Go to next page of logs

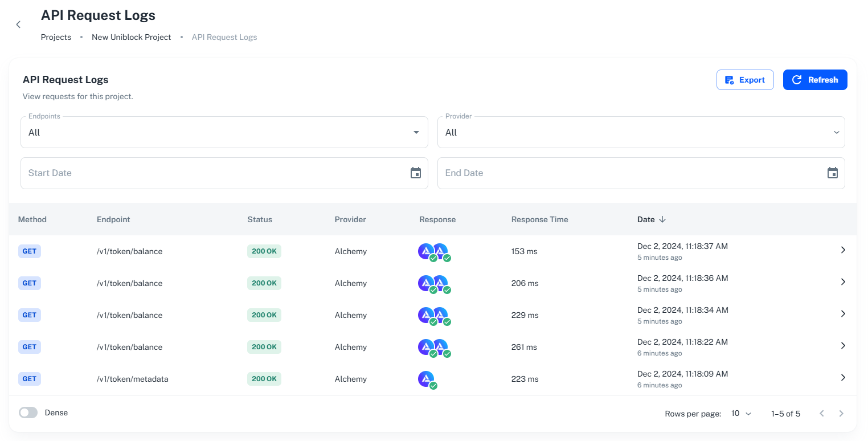click(841, 414)
